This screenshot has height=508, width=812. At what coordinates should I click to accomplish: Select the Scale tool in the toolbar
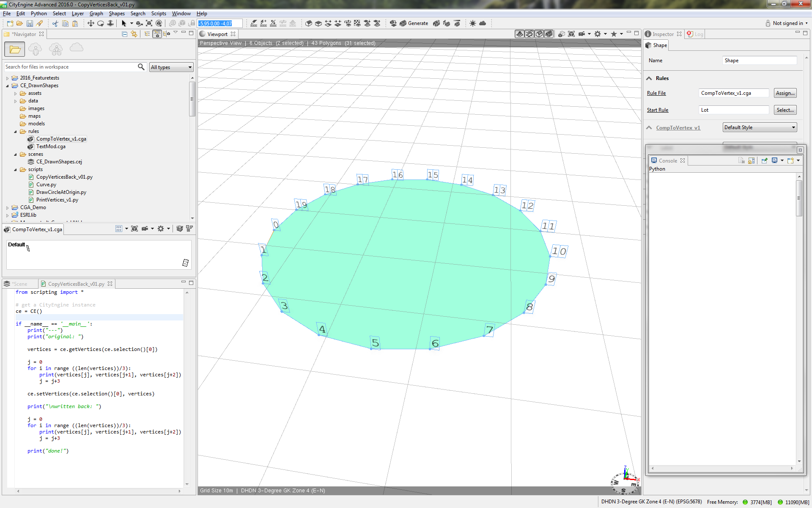pos(110,23)
